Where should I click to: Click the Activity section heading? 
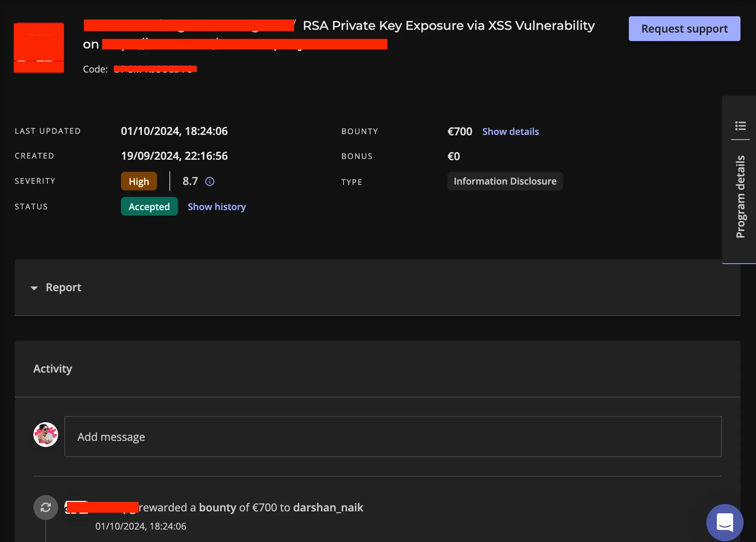coord(53,369)
